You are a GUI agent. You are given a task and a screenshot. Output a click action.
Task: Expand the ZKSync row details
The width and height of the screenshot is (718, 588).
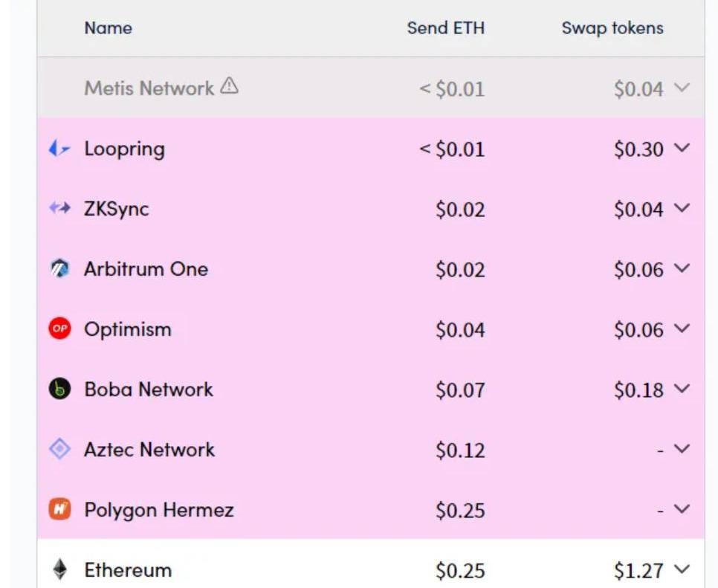(682, 209)
